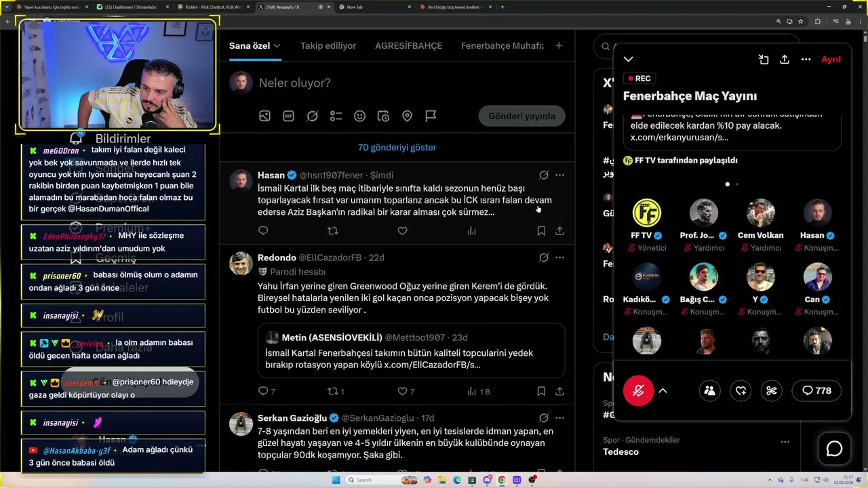Viewport: 868px width, 488px height.
Task: Open Grok enhance icon in composer
Action: [312, 116]
